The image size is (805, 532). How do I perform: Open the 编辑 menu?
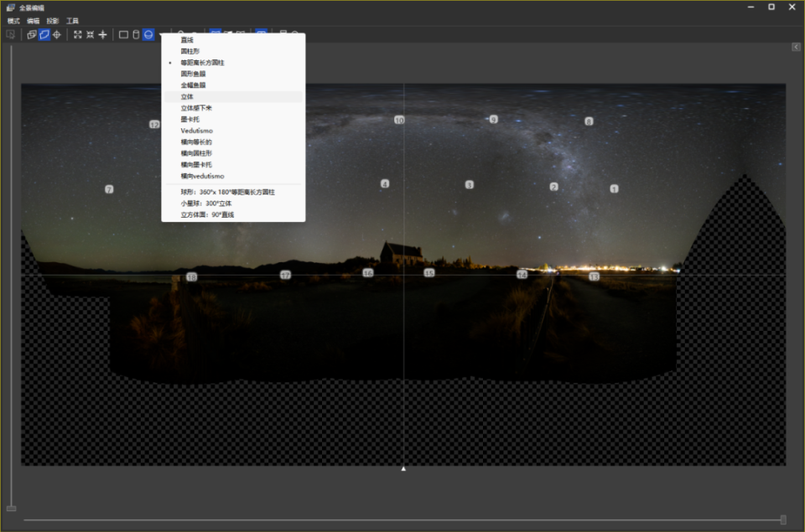[33, 20]
